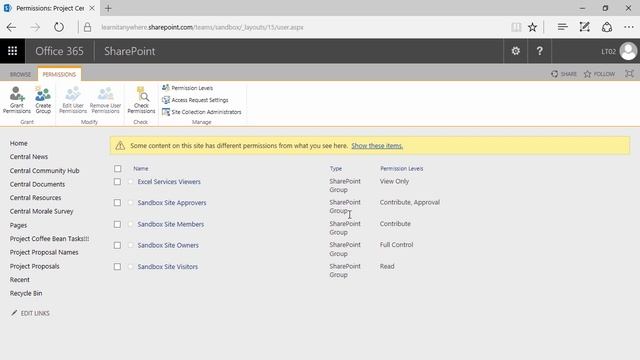Image resolution: width=640 pixels, height=360 pixels.
Task: Open Central Morale Survey link
Action: pos(41,211)
